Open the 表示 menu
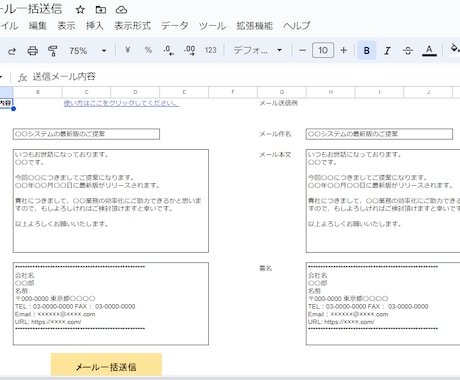The image size is (460, 380). pyautogui.click(x=66, y=26)
